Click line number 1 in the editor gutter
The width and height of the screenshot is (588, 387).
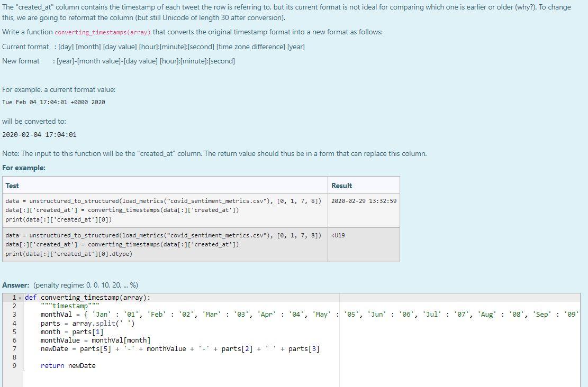14,297
